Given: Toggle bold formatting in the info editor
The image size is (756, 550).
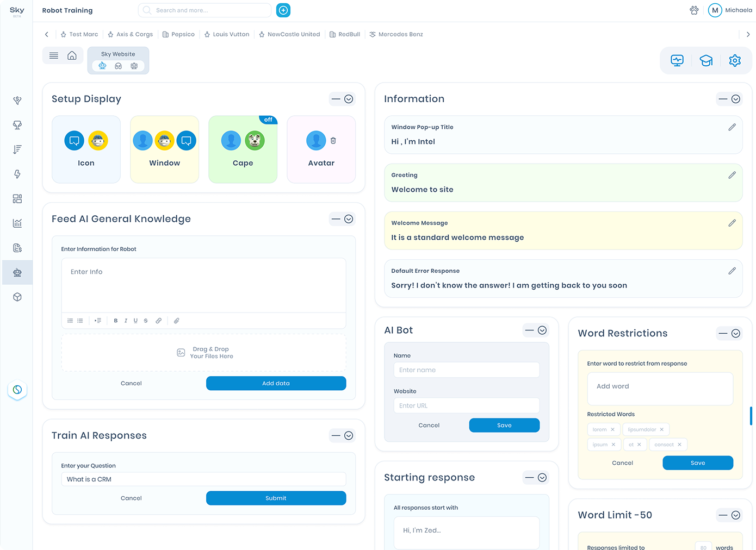Looking at the screenshot, I should click(116, 321).
